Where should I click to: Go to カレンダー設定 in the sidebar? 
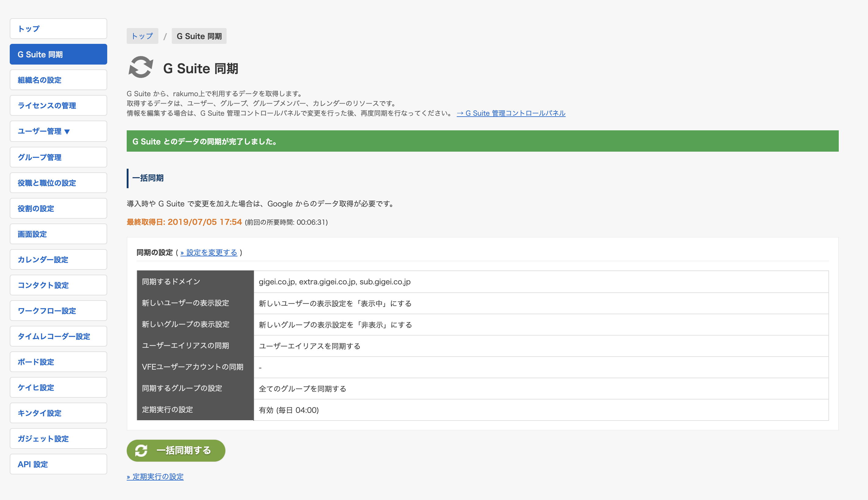click(x=58, y=260)
